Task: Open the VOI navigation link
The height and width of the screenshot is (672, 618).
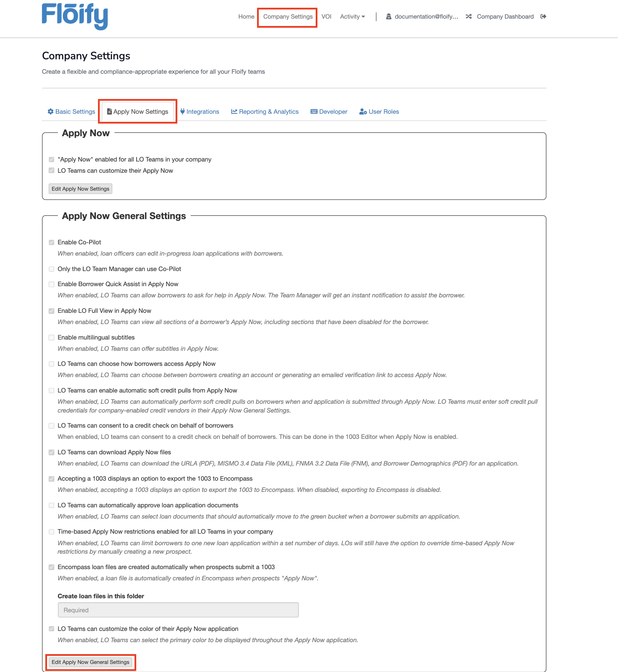Action: click(326, 17)
